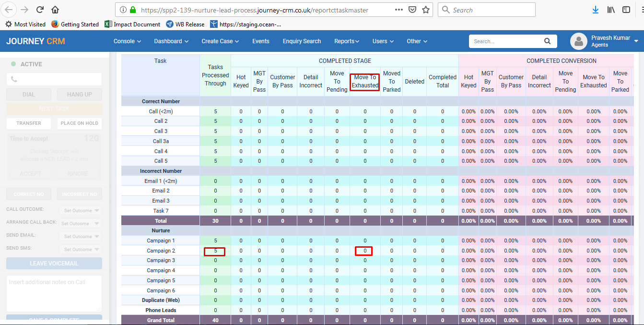Open the Reports dropdown menu
Viewport: 644px width, 325px height.
click(347, 41)
